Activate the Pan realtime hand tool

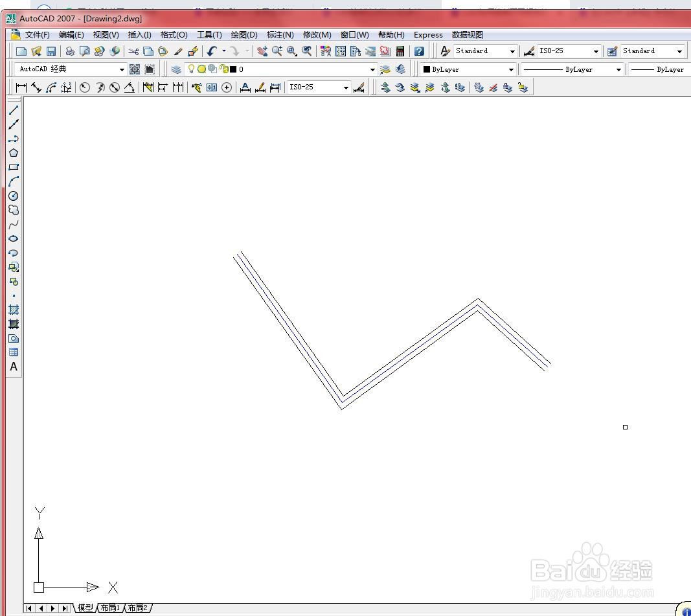coord(262,51)
